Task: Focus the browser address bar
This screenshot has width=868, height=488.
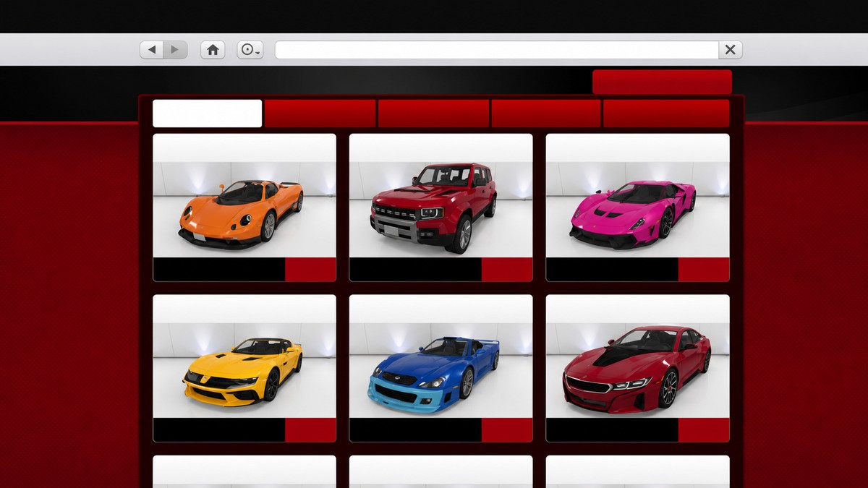Action: (497, 50)
